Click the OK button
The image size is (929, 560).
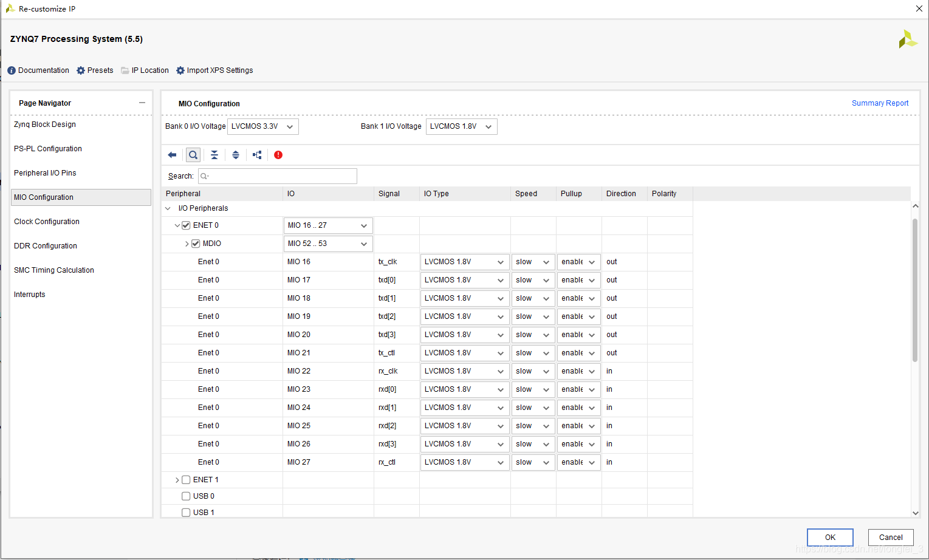(x=830, y=538)
